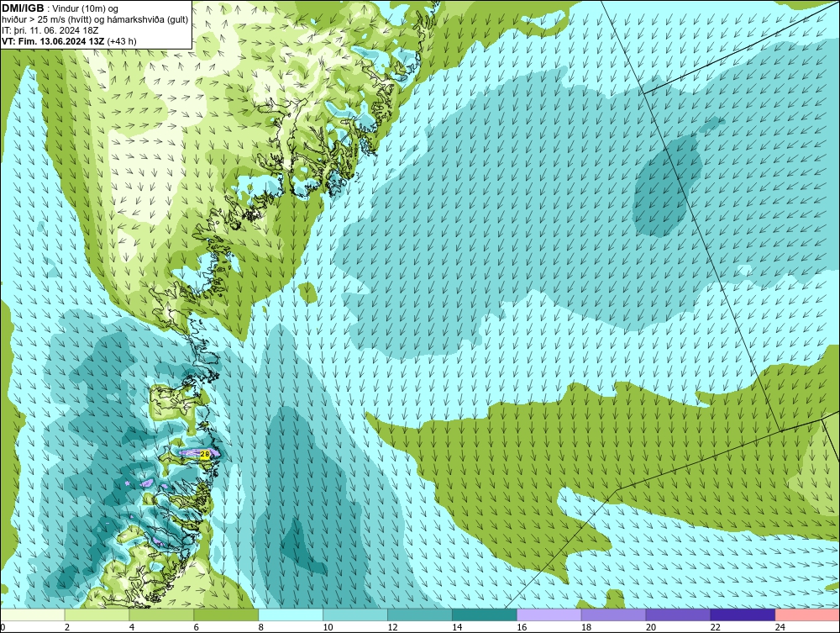Click the 0–2 m/s pale yellow legend swatch

point(33,615)
